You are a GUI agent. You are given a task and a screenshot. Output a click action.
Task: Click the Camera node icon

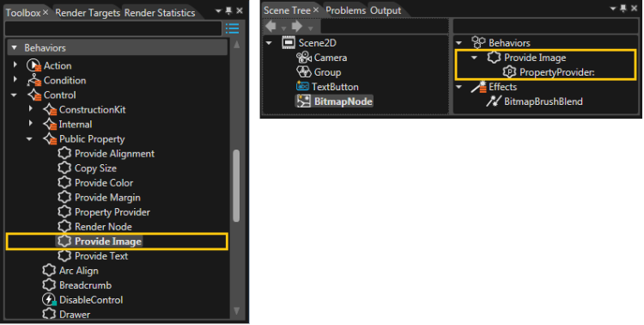click(304, 58)
